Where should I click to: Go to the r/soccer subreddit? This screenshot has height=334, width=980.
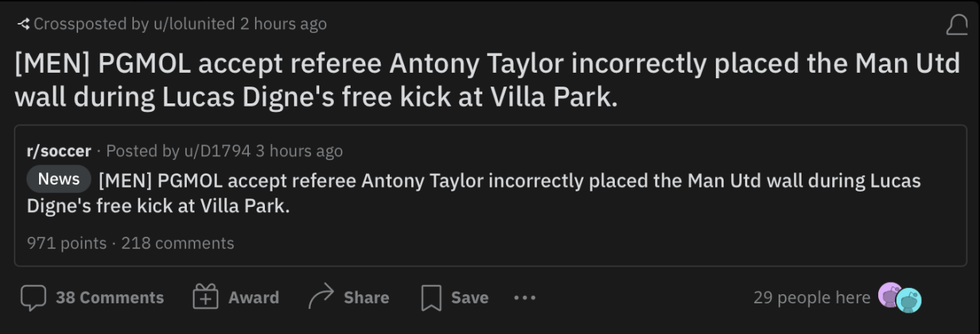pos(59,151)
